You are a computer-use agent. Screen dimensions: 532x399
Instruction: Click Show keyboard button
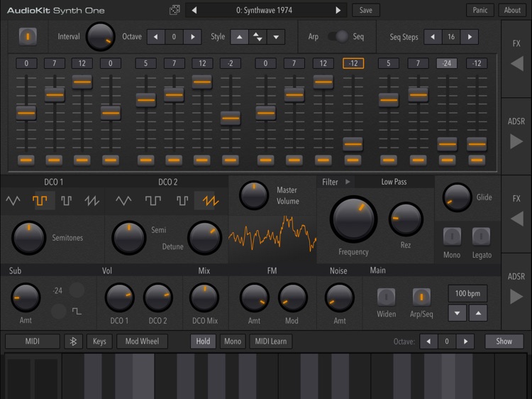click(x=504, y=341)
